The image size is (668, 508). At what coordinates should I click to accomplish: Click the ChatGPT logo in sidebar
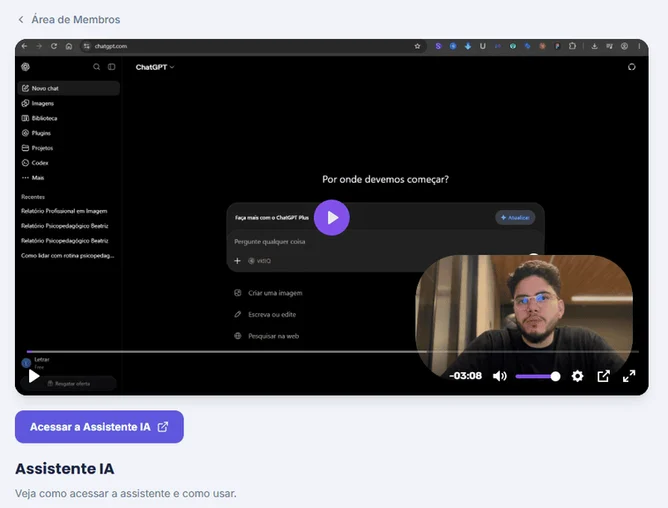(26, 66)
